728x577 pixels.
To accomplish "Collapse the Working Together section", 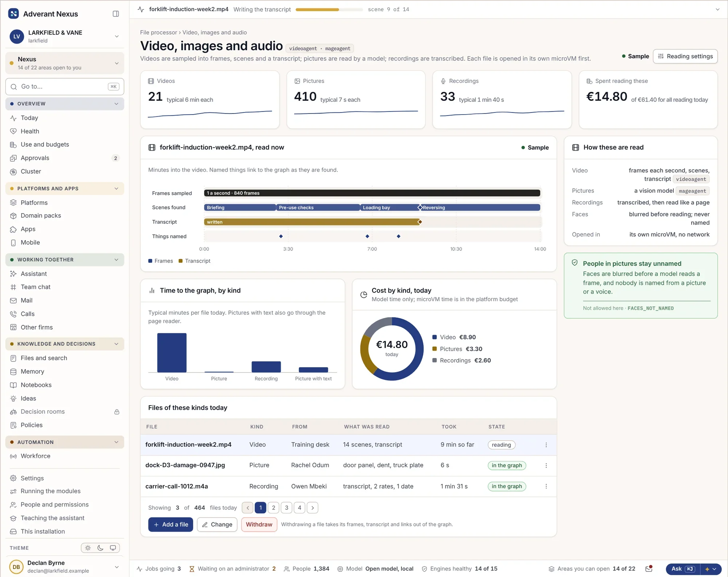I will pos(65,259).
